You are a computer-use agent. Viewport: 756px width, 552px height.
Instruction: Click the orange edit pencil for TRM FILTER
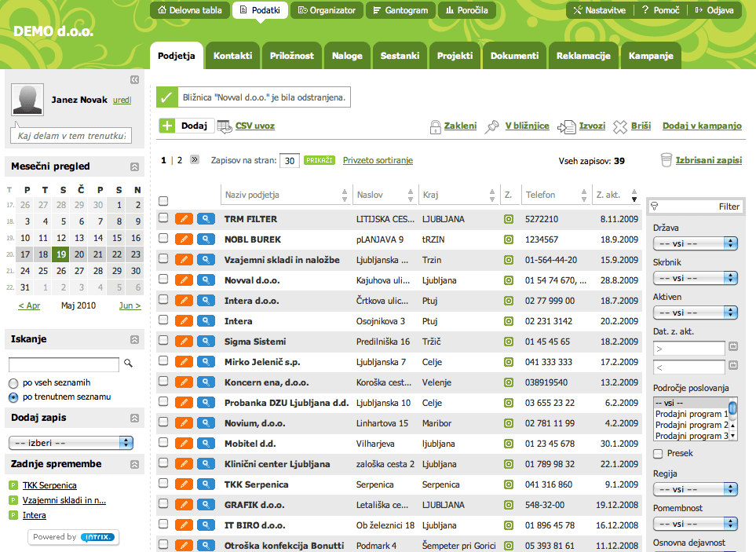(x=184, y=219)
